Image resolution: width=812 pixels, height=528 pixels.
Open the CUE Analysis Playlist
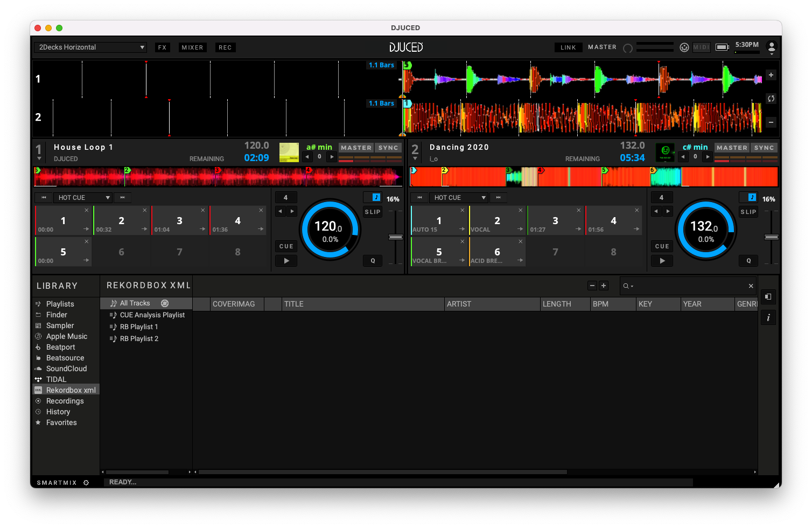coord(152,315)
